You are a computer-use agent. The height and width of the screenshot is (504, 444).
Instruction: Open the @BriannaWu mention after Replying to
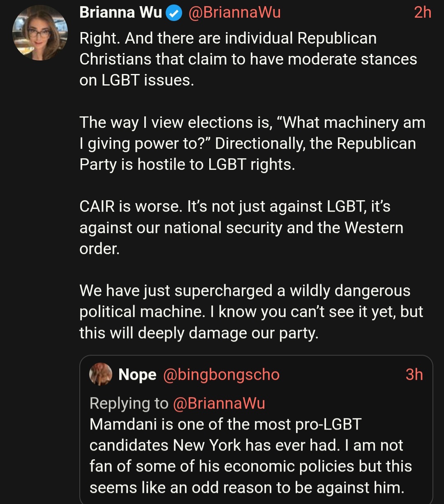click(219, 403)
